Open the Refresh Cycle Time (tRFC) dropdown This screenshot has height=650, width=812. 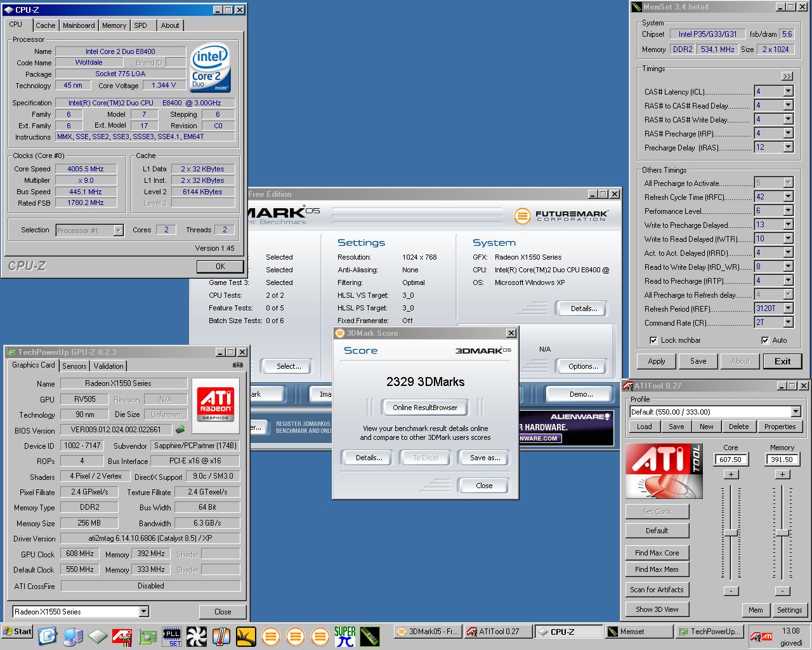(x=788, y=197)
